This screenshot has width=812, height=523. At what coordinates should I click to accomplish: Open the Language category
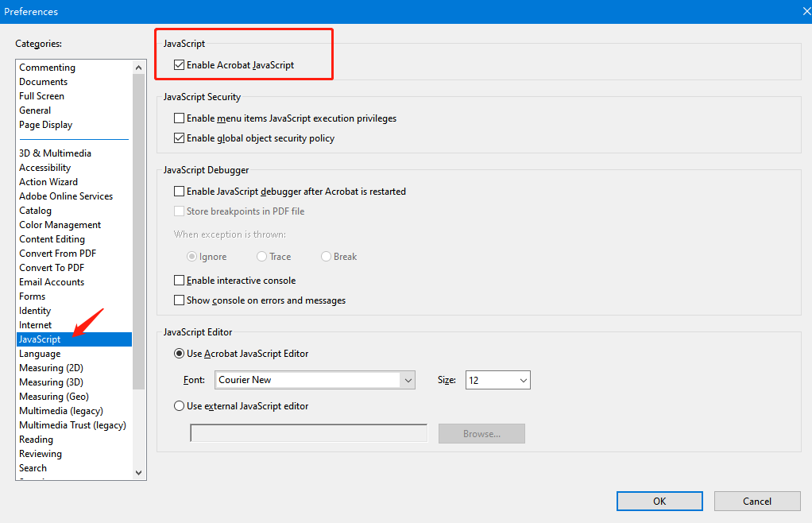(40, 354)
